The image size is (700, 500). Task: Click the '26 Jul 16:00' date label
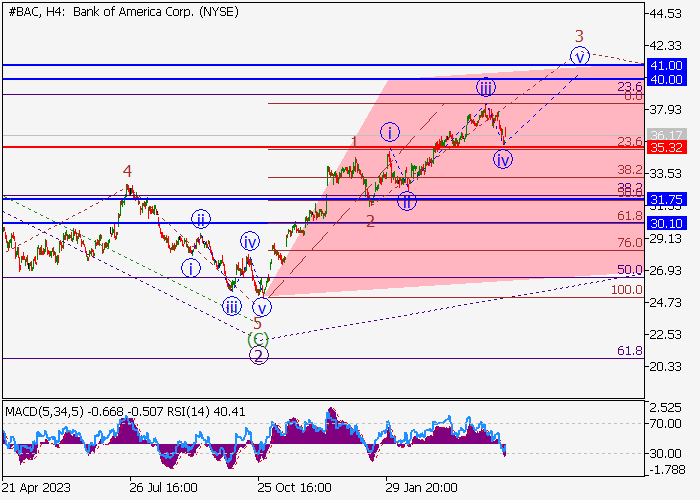click(x=163, y=487)
